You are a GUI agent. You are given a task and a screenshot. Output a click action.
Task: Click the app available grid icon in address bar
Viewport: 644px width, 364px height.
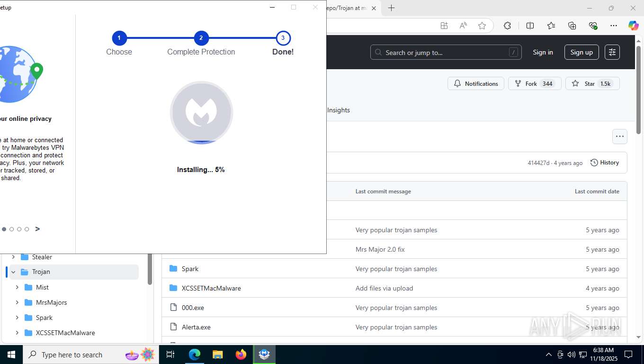tap(444, 26)
